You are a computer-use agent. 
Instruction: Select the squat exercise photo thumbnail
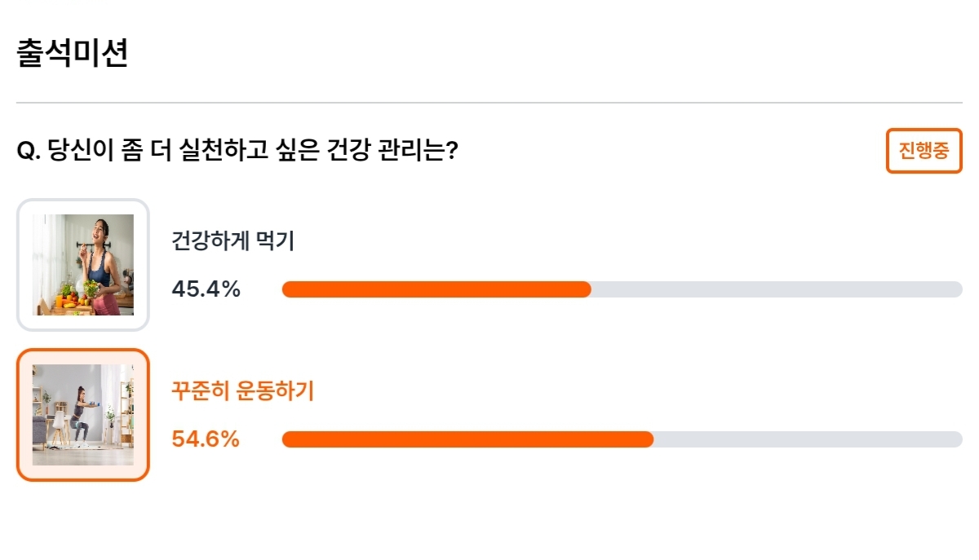pos(83,415)
